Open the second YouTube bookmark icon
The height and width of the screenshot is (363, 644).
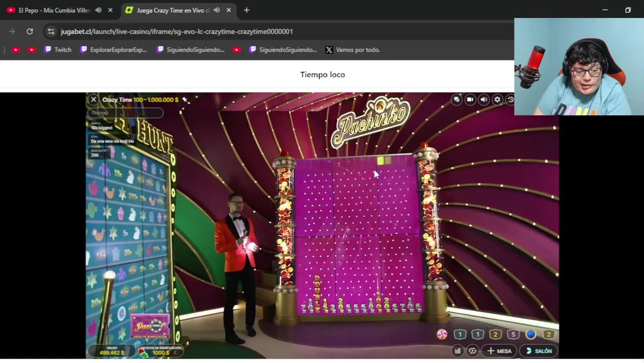32,50
